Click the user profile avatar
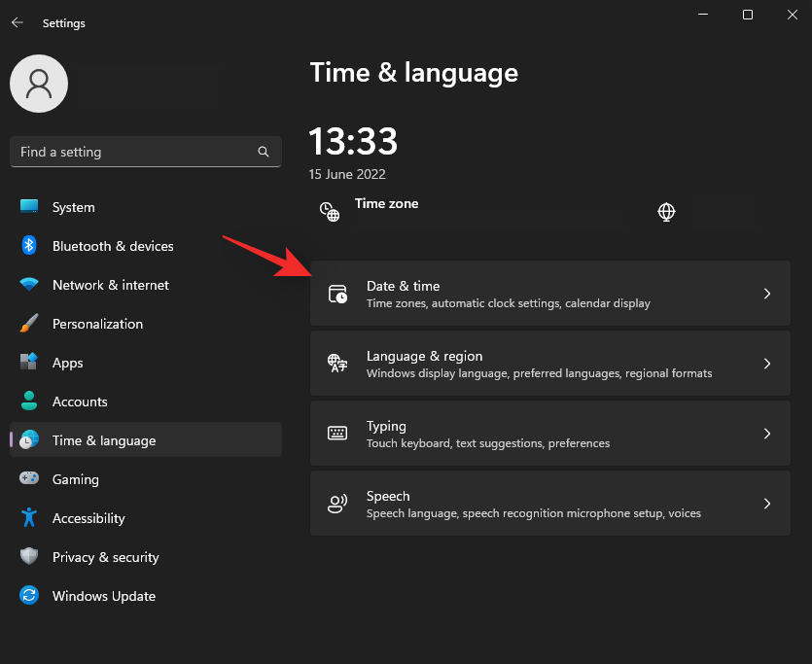This screenshot has height=664, width=812. [x=39, y=84]
